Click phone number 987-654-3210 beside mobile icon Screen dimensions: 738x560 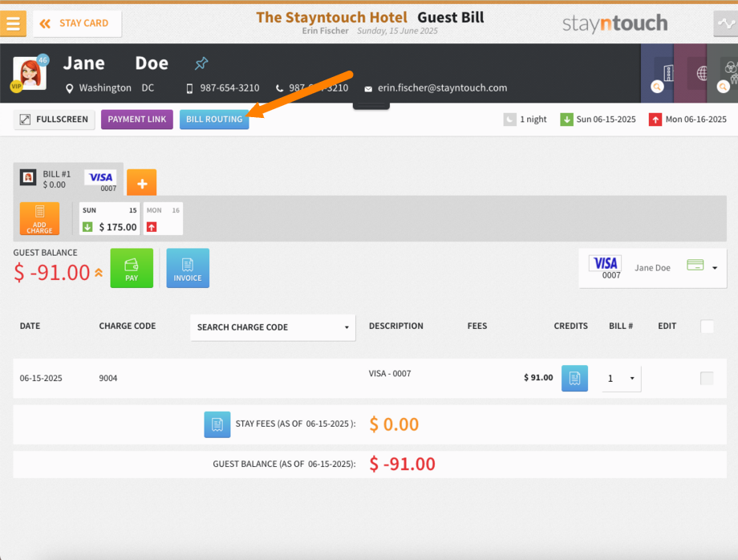[x=229, y=88]
